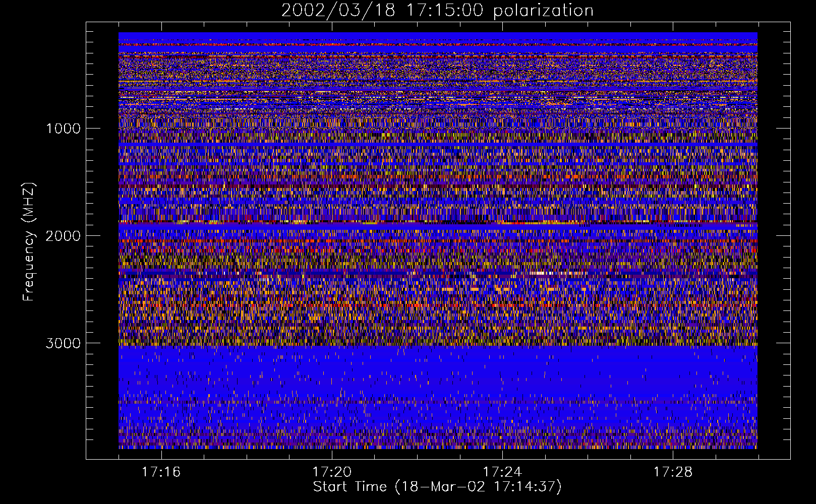Click the 'Frequency (MHZ)' y-axis label
The image size is (816, 504).
[29, 242]
